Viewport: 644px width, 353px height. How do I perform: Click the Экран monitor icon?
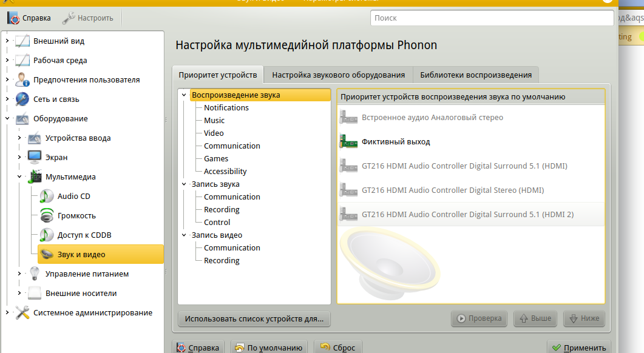click(x=35, y=157)
